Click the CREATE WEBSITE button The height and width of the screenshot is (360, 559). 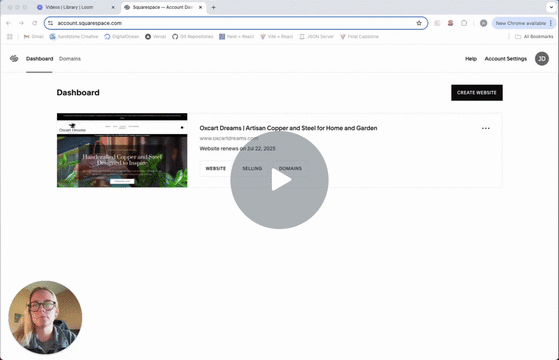point(477,93)
